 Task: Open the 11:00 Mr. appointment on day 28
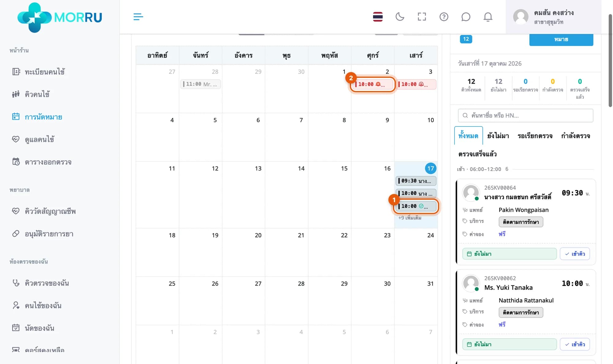(x=200, y=84)
